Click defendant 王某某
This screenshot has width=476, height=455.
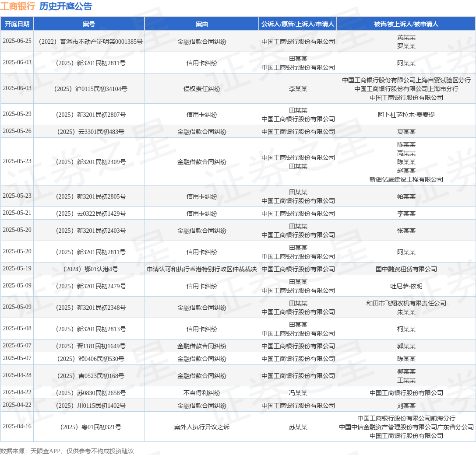tap(406, 380)
